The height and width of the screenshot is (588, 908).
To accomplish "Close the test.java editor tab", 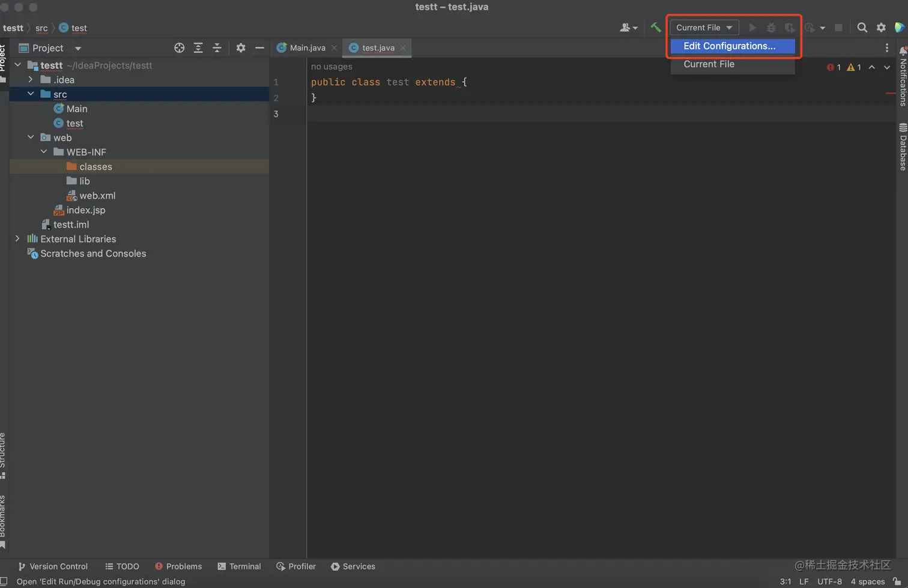I will pos(403,48).
